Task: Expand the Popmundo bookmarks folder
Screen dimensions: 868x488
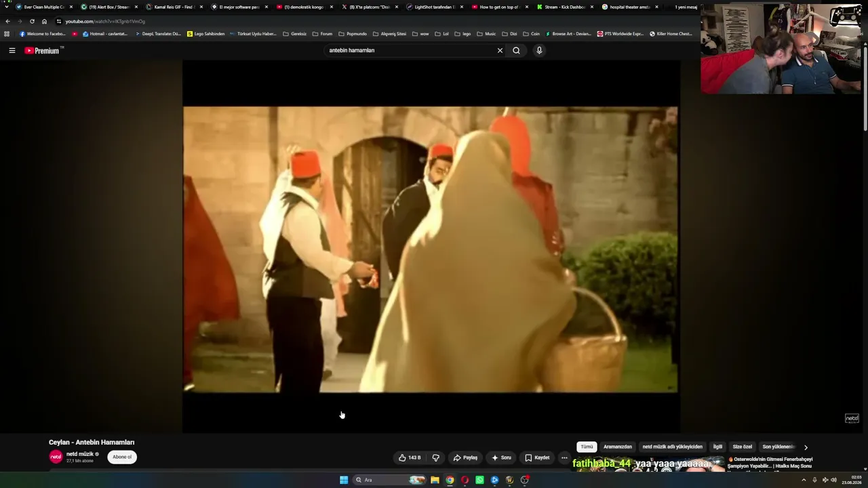Action: (353, 34)
